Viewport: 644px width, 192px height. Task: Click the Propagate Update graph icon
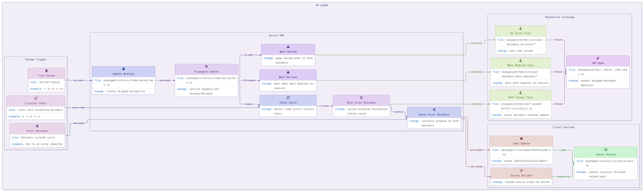206,67
